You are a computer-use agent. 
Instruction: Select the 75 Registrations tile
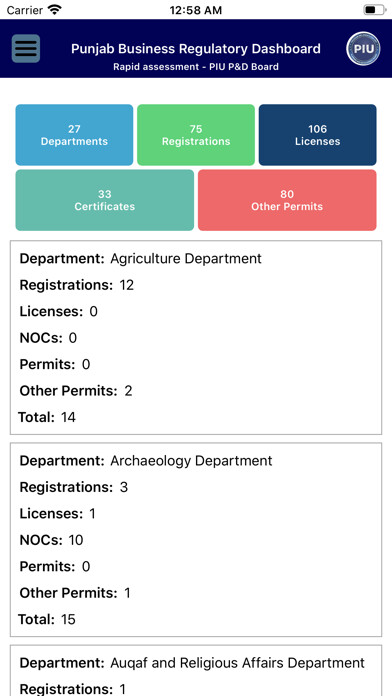[196, 135]
